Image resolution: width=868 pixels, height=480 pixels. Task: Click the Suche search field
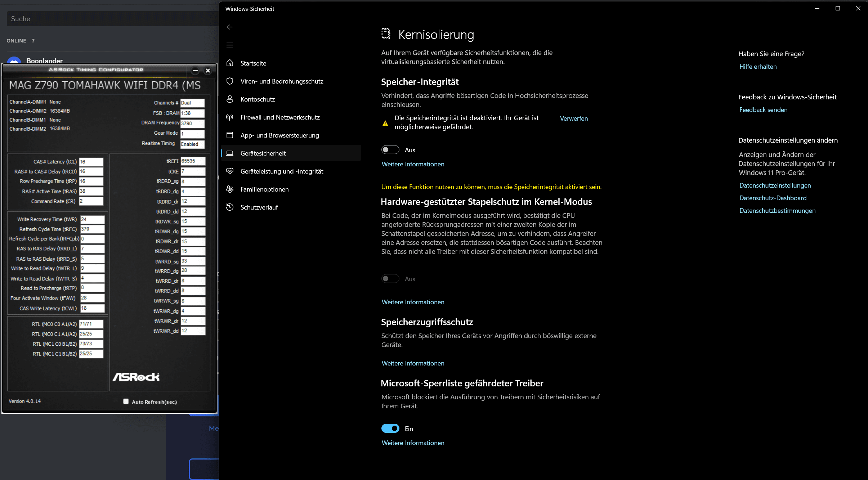click(112, 19)
